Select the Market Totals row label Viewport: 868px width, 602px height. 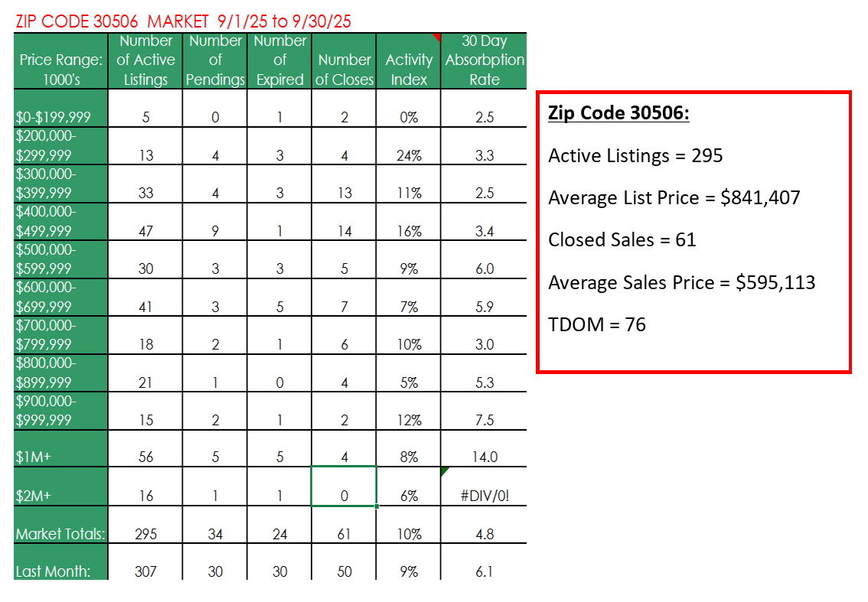[x=60, y=533]
